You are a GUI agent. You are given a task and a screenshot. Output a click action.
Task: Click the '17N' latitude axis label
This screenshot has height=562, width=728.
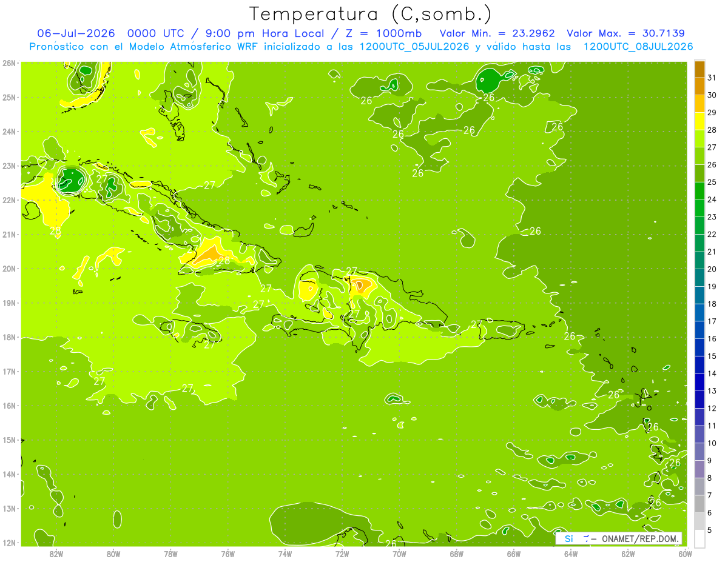point(9,371)
